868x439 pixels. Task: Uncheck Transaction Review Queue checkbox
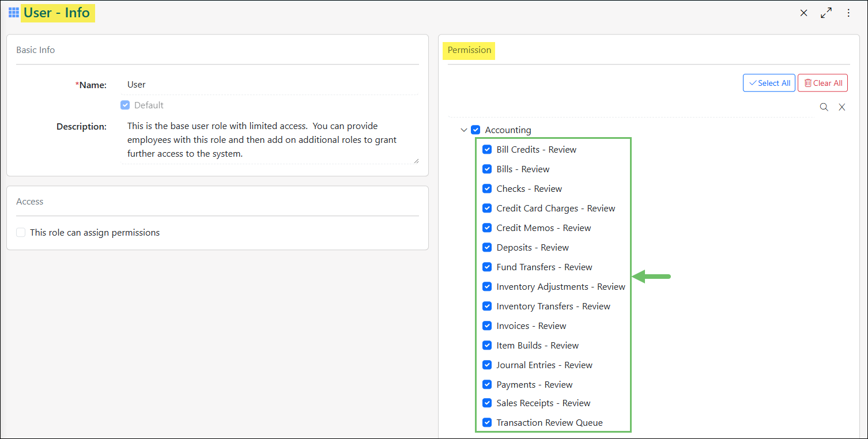point(487,423)
